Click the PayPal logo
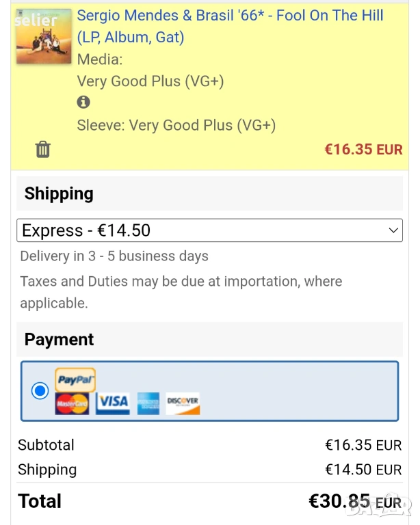The image size is (420, 525). (x=75, y=380)
